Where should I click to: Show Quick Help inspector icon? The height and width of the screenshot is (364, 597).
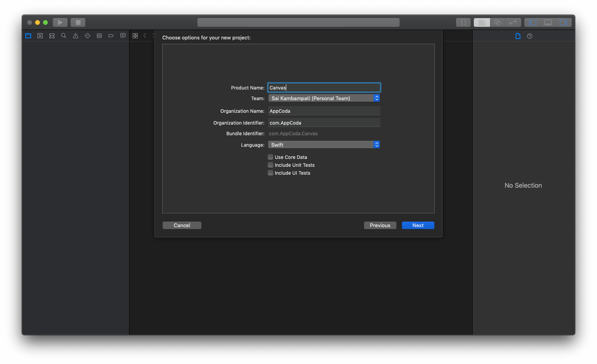coord(529,36)
